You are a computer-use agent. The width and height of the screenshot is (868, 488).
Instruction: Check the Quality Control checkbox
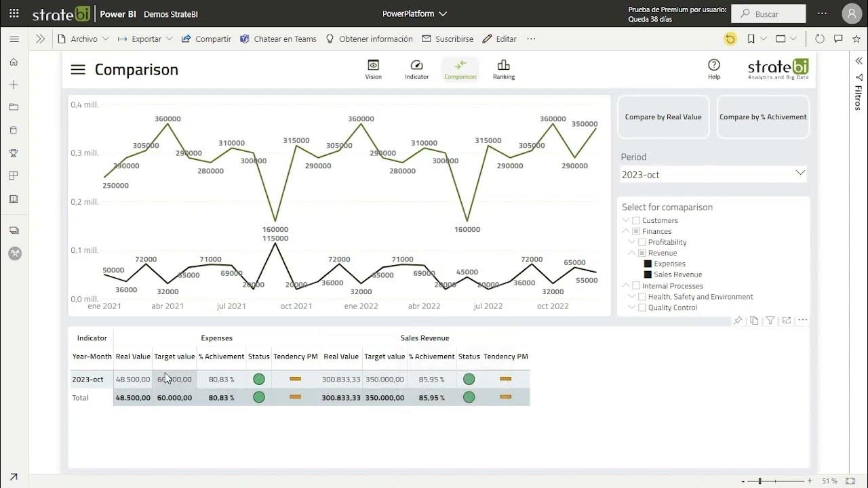point(642,307)
